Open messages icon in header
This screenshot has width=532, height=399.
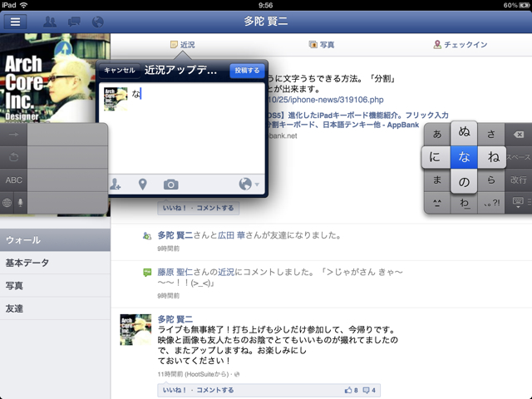coord(74,22)
